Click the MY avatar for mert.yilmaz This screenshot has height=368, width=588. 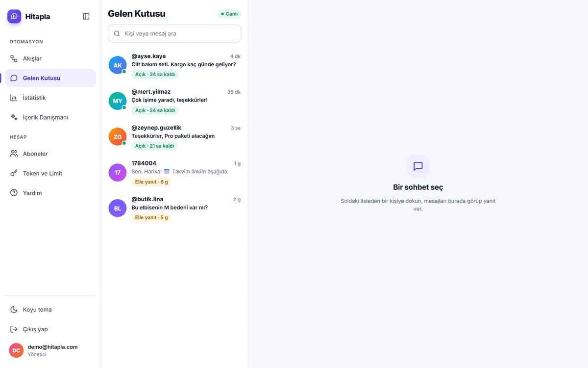118,101
